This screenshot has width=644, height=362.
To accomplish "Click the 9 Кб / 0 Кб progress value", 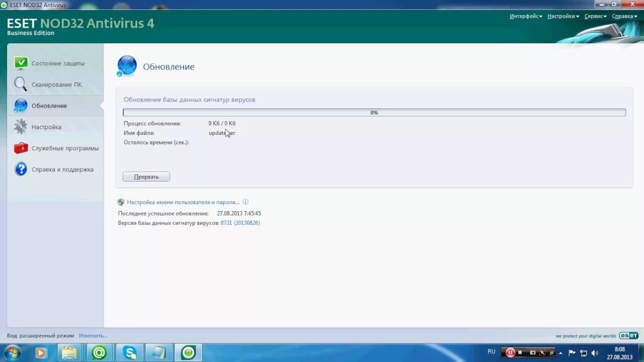I will [222, 123].
